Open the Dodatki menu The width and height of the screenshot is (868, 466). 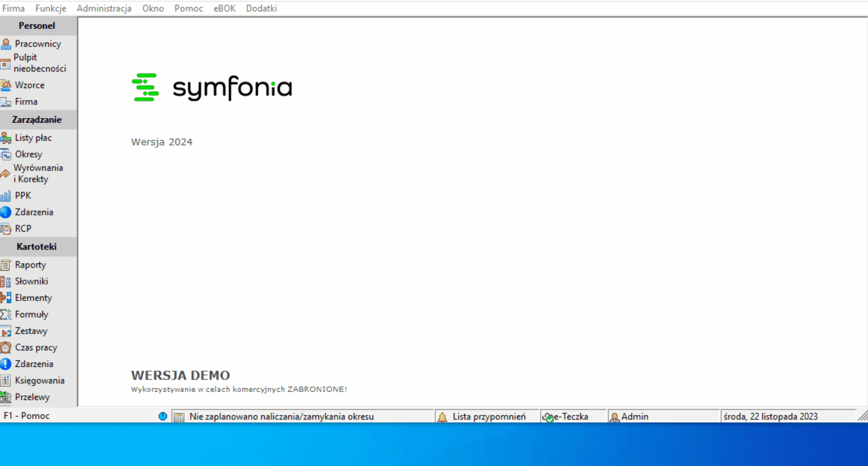261,9
